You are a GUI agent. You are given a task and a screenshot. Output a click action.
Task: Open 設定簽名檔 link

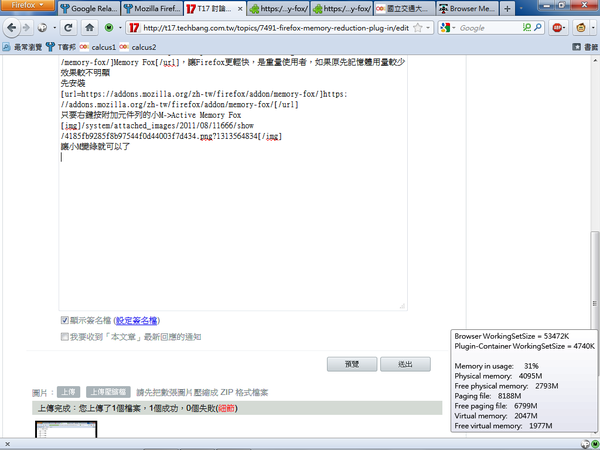pyautogui.click(x=137, y=320)
